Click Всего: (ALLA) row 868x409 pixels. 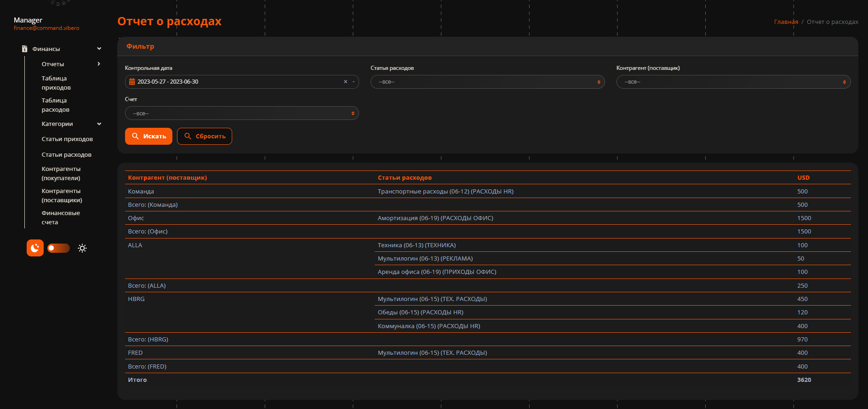click(488, 285)
